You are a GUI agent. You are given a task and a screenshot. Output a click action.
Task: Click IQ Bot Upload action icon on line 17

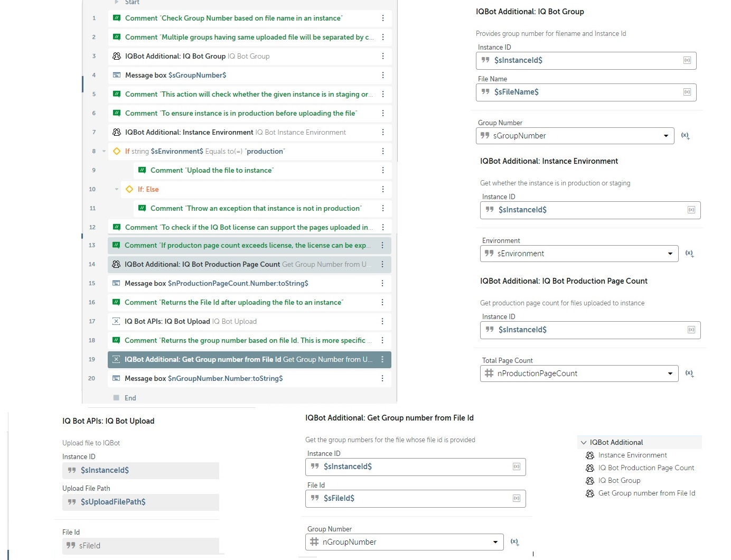tap(116, 321)
